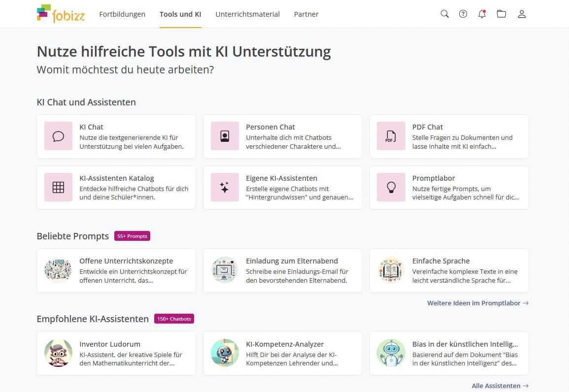Open the search magnifier icon
569x392 pixels.
click(x=444, y=14)
